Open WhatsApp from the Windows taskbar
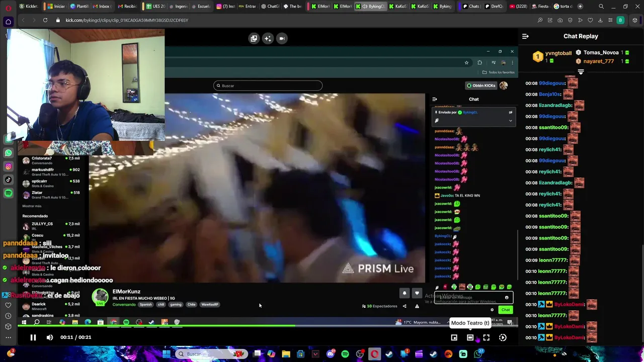The image size is (644, 362). (478, 354)
